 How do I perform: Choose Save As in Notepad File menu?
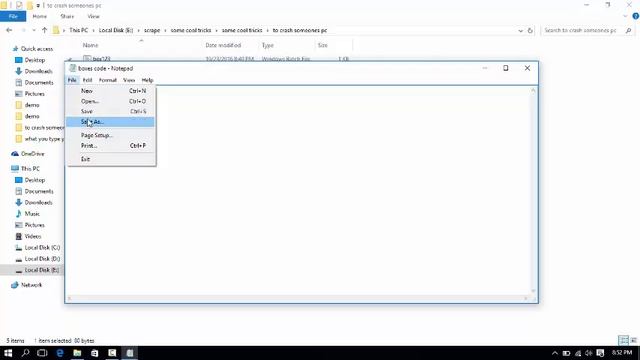coord(110,122)
